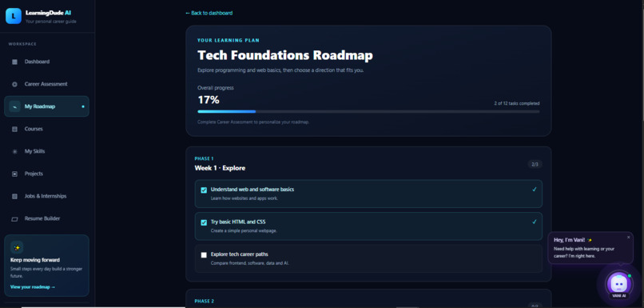Click Learn how websites and apps work text
This screenshot has width=644, height=308.
244,198
